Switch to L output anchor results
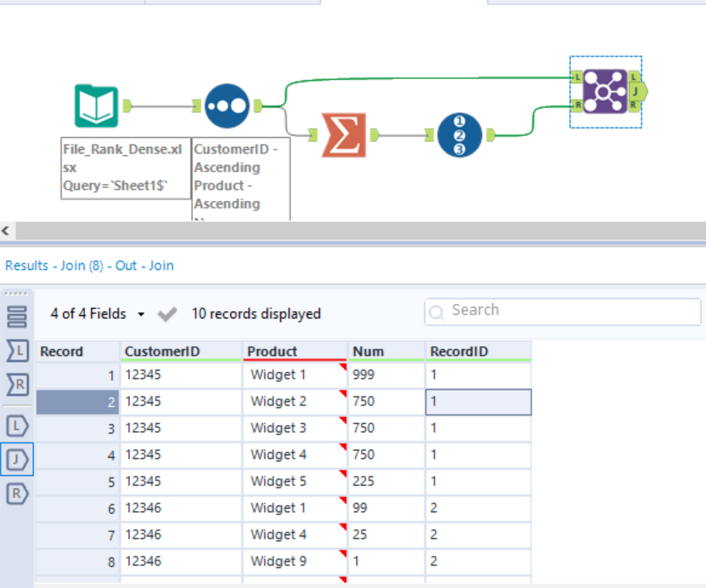The image size is (706, 588). click(17, 426)
